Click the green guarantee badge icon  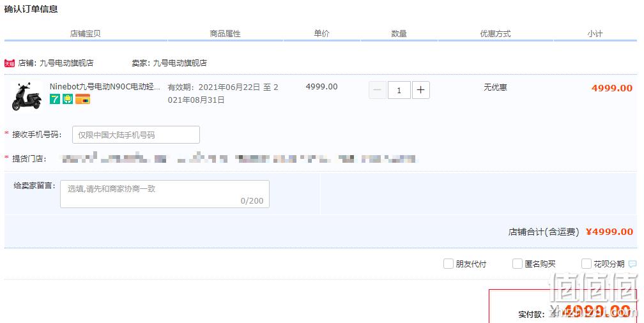click(x=68, y=99)
